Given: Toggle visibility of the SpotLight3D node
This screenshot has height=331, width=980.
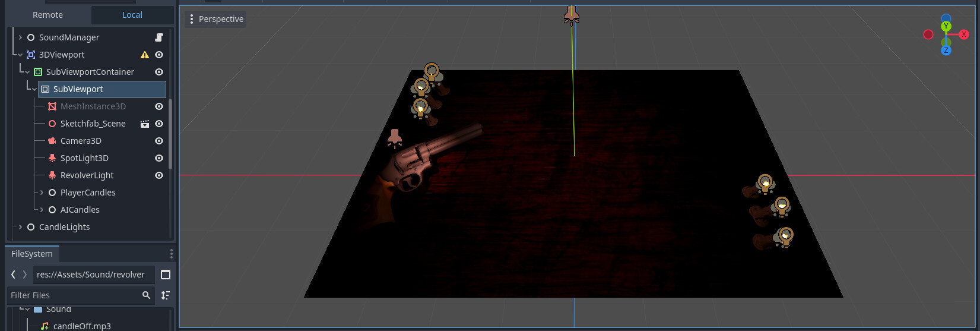Looking at the screenshot, I should [x=159, y=158].
